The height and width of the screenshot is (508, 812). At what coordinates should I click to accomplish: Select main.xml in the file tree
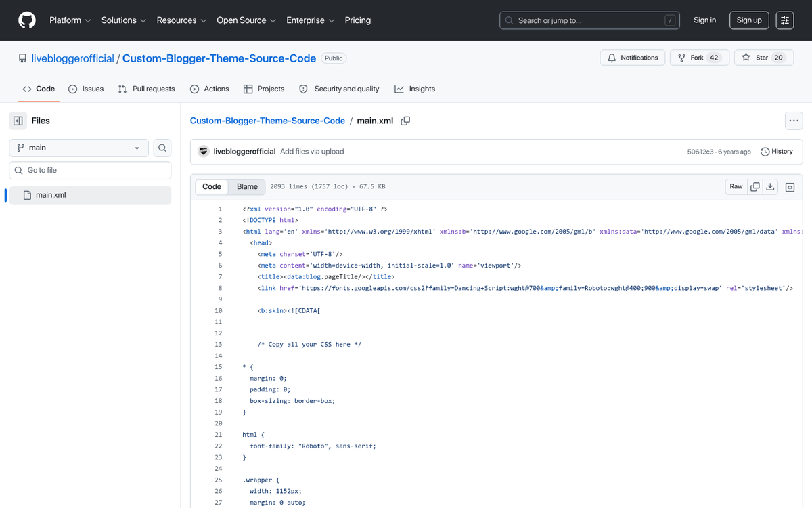coord(51,195)
